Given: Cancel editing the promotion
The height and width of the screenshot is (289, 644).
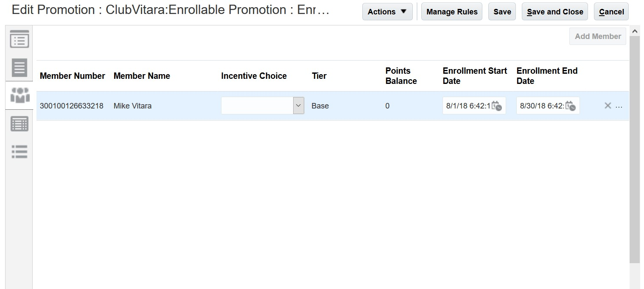Looking at the screenshot, I should coord(611,12).
